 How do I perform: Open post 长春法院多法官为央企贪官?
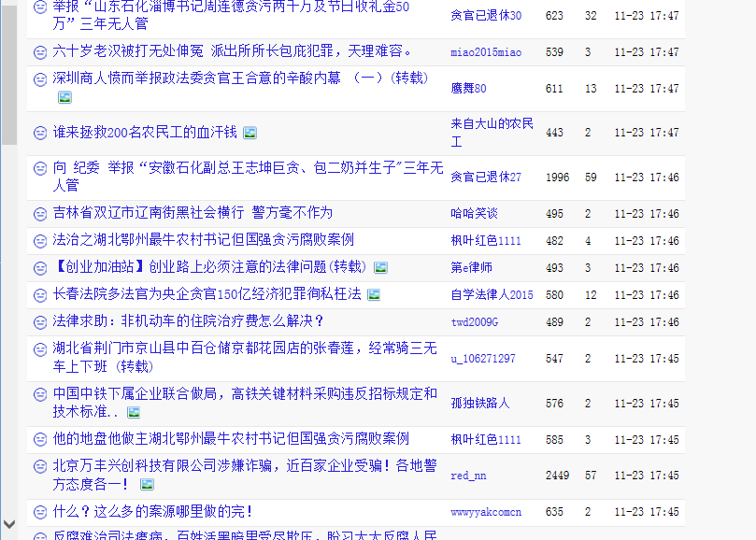207,294
